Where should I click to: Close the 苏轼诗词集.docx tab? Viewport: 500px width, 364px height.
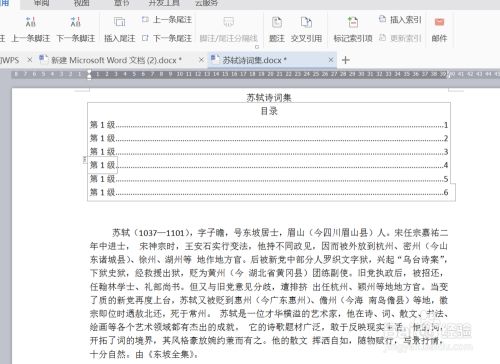pyautogui.click(x=331, y=60)
